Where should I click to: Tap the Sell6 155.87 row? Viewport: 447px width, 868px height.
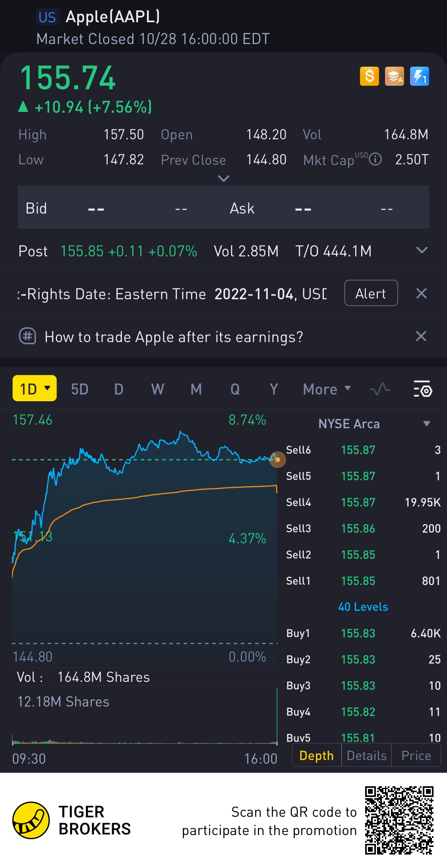[x=363, y=450]
